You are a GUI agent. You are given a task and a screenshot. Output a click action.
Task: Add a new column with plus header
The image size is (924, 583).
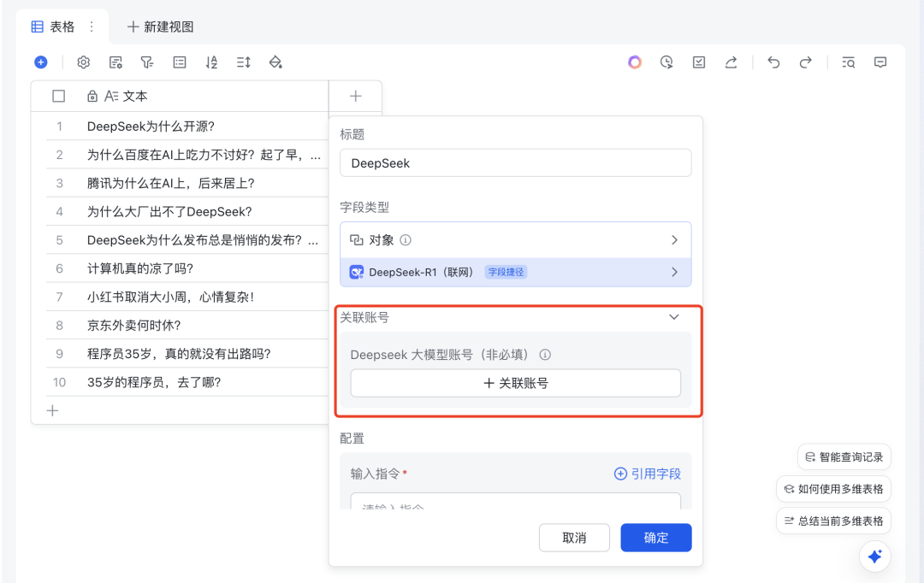(355, 96)
